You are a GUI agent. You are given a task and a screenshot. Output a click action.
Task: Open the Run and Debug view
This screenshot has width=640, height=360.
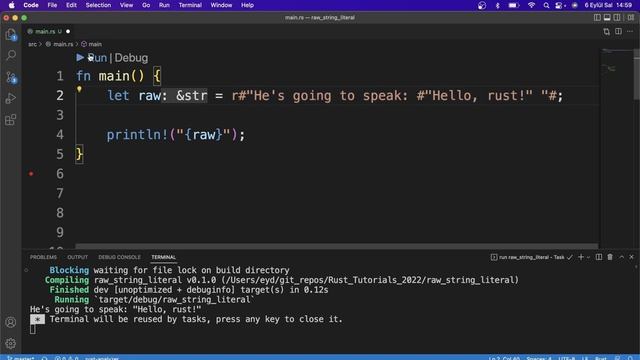[x=11, y=98]
